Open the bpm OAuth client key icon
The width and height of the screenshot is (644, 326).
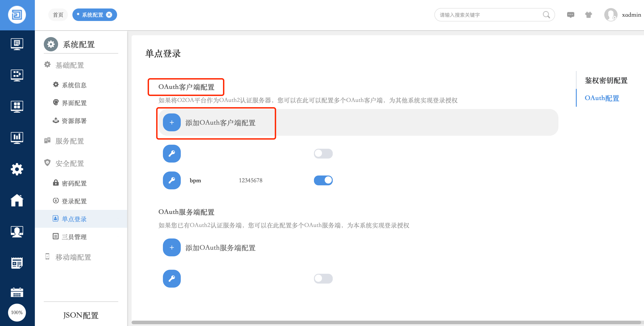pos(171,180)
